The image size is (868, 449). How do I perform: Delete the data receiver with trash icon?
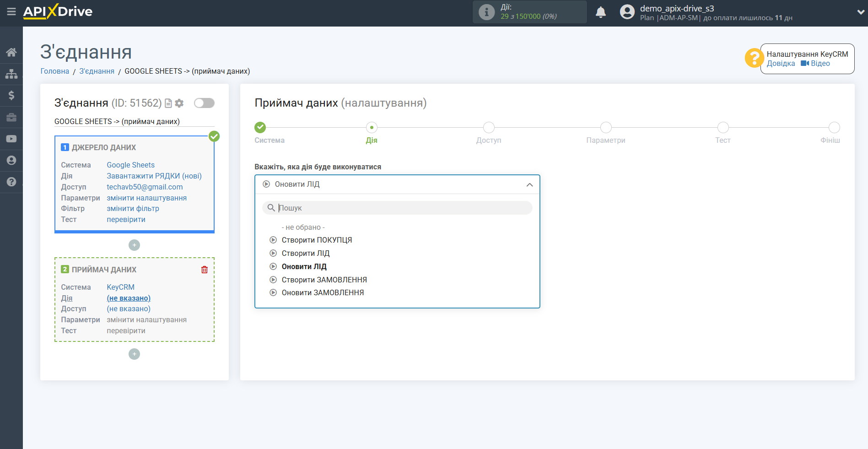[x=205, y=270]
